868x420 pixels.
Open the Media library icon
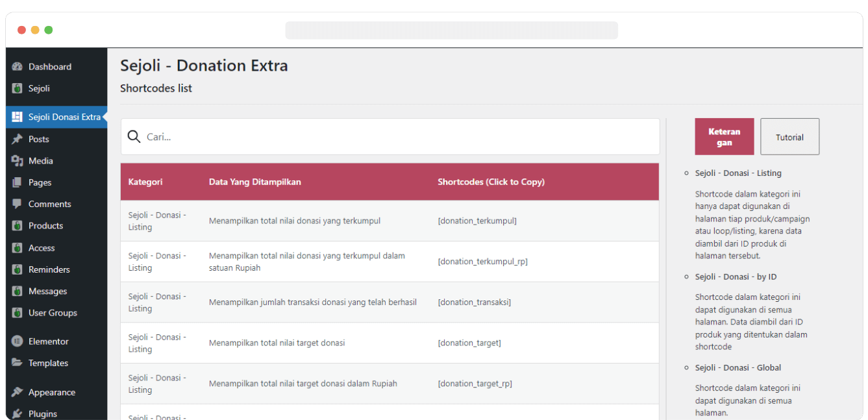pos(17,160)
